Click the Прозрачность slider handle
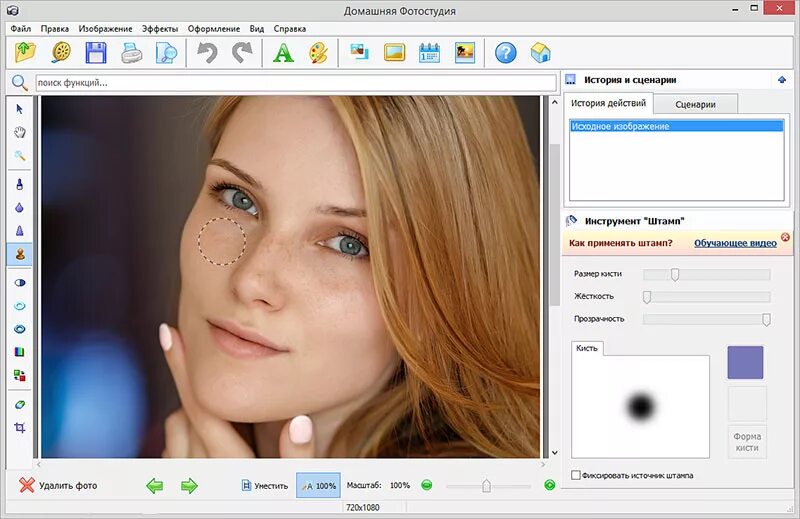 tap(766, 319)
